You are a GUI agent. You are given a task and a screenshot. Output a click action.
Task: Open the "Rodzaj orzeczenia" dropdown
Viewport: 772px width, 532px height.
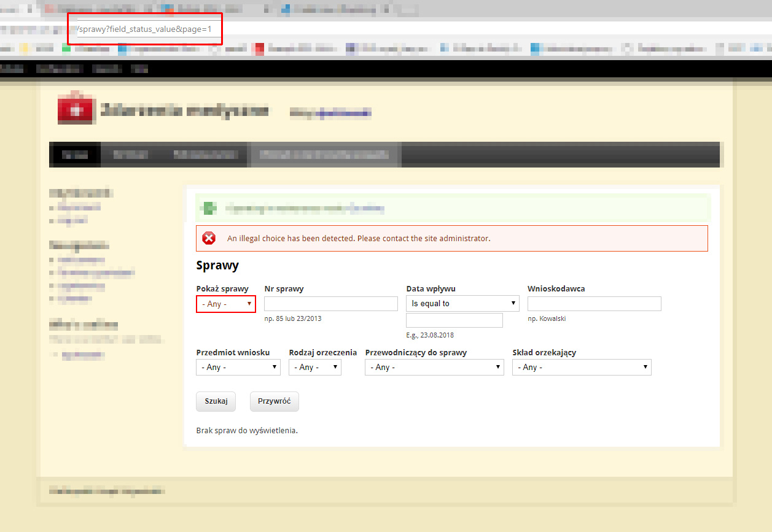(x=314, y=367)
